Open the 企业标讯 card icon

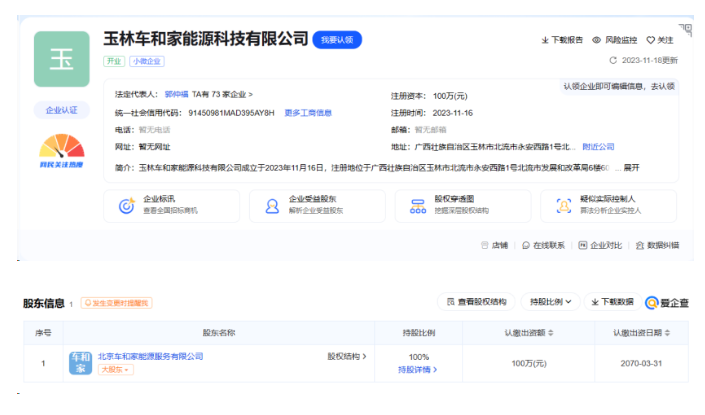coord(127,206)
